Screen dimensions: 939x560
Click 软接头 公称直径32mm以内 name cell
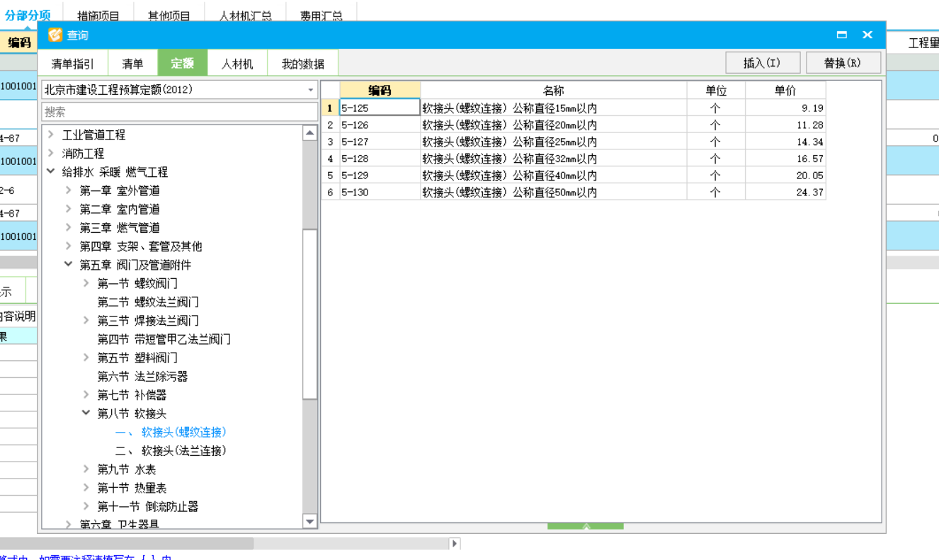(x=554, y=159)
